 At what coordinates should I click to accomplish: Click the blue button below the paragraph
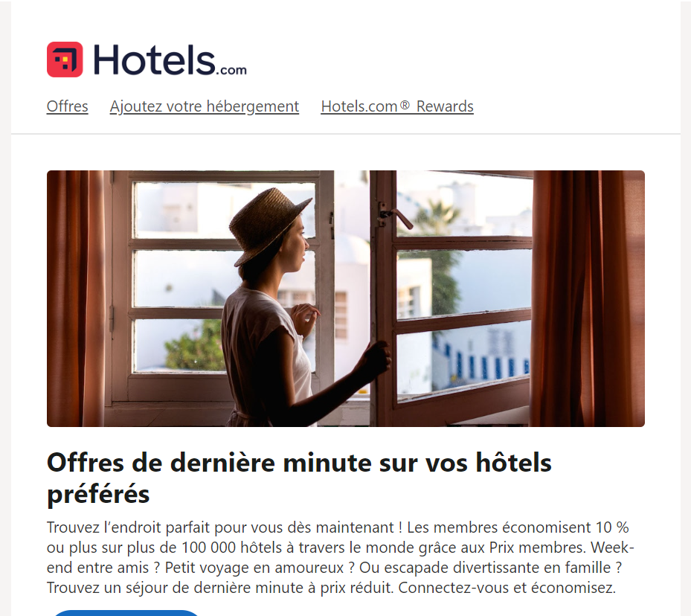pyautogui.click(x=126, y=613)
